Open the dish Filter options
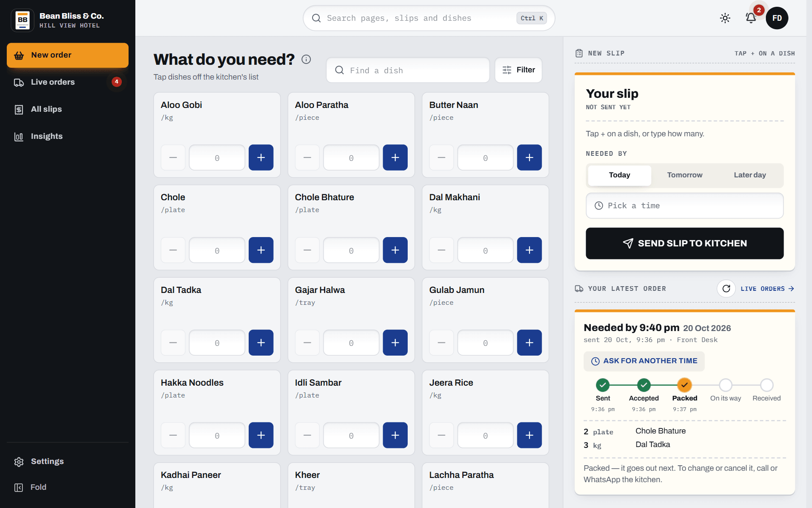812x508 pixels. [518, 70]
